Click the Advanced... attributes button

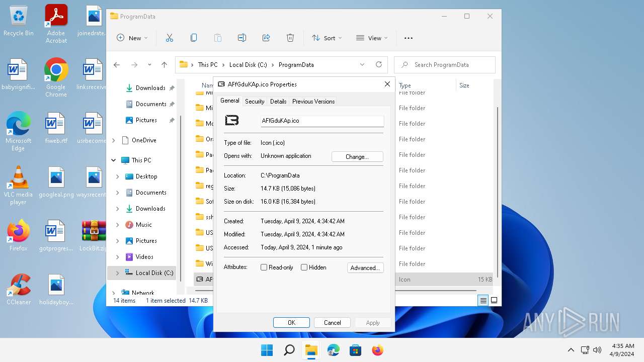click(x=365, y=268)
